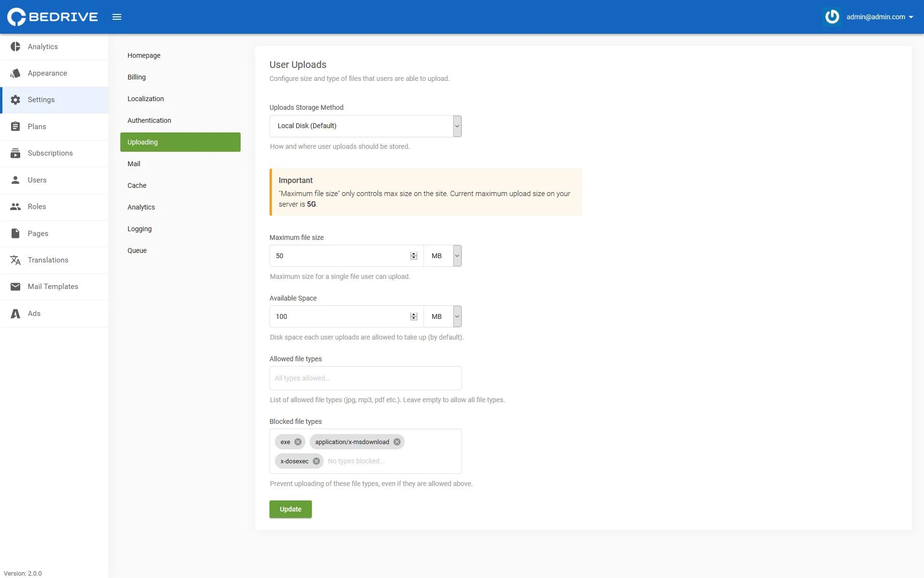Click the Maximum file size stepper arrows
The height and width of the screenshot is (578, 924).
click(413, 256)
